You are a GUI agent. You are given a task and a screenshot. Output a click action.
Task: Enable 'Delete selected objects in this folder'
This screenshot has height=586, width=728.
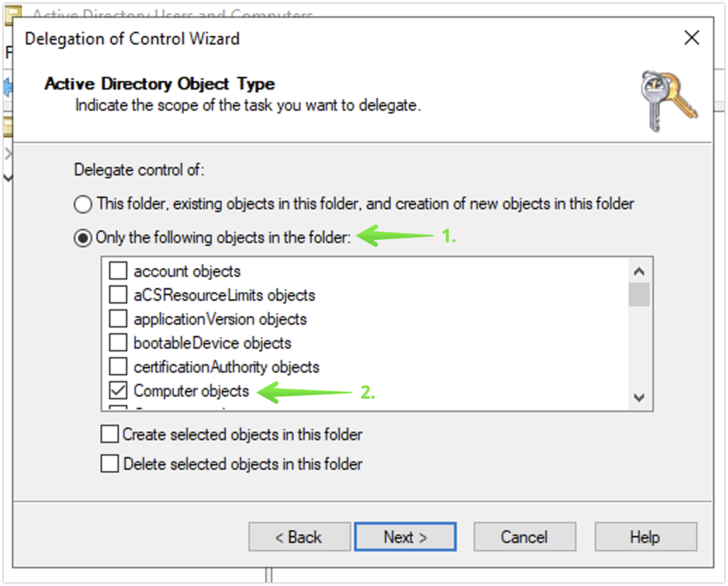(109, 463)
